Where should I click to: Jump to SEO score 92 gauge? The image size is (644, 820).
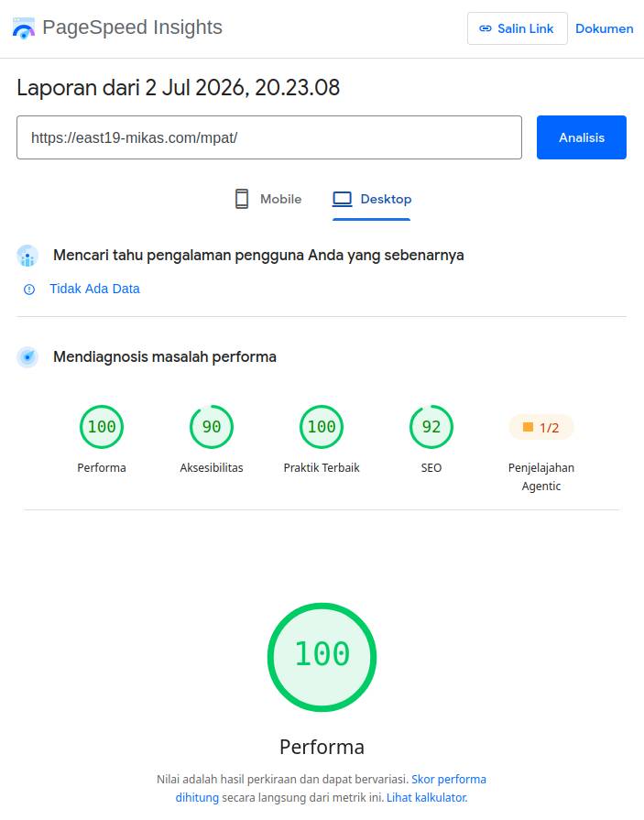(431, 427)
